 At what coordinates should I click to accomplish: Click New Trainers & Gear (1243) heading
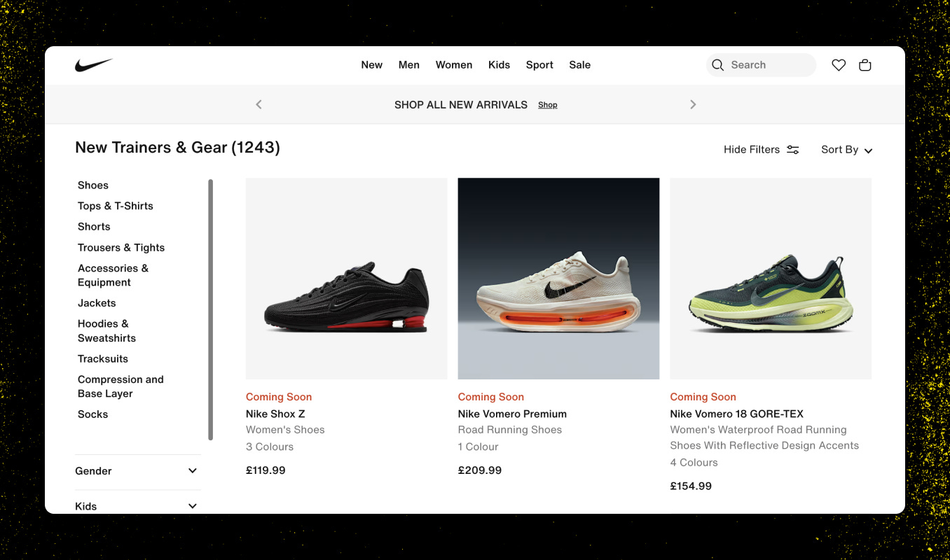click(177, 148)
